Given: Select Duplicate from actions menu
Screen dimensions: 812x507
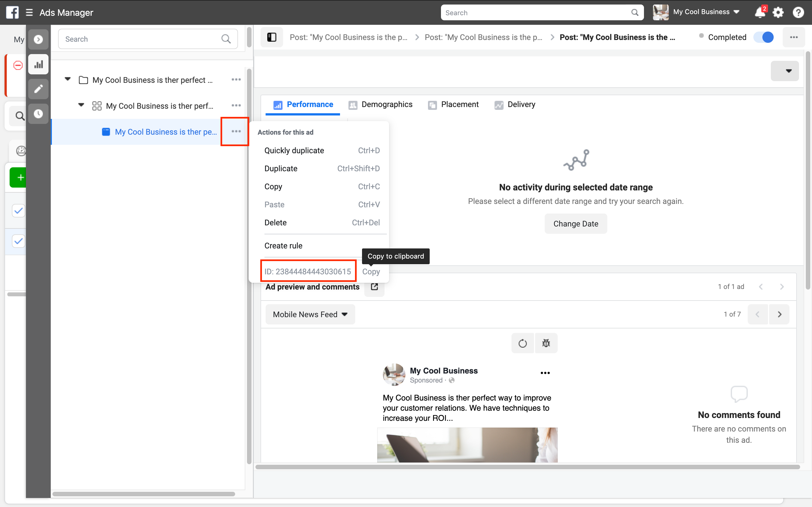Looking at the screenshot, I should (281, 168).
